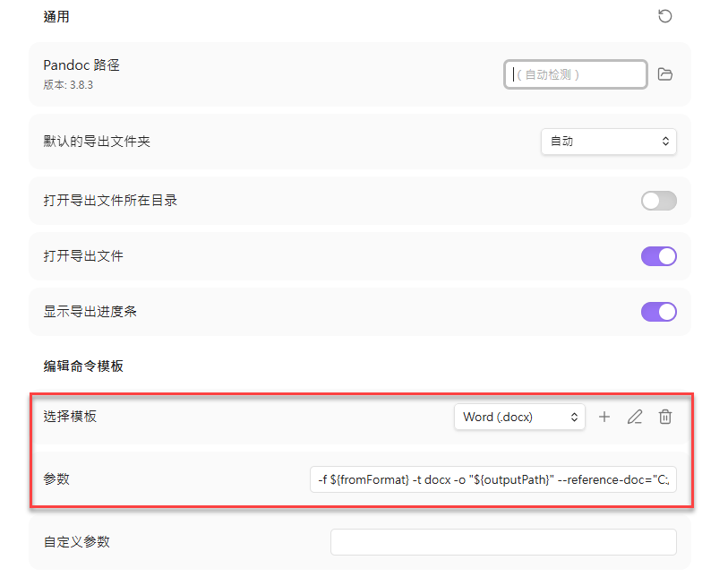Screen dimensions: 728x586
Task: Click the 显示导出进度条 label text
Action: [x=90, y=312]
